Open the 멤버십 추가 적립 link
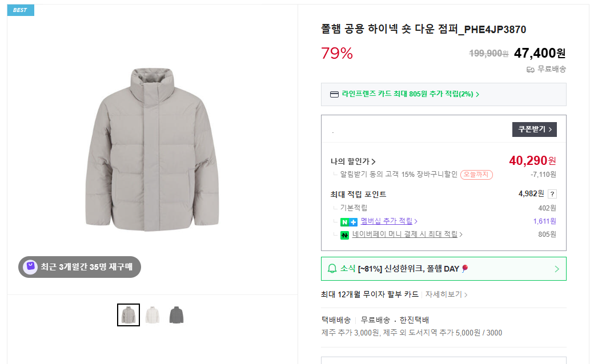 tap(389, 221)
